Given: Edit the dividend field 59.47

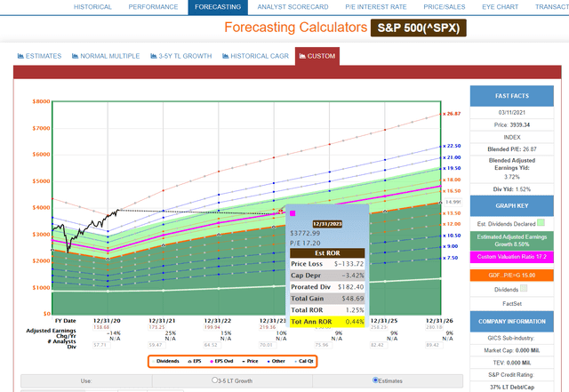Looking at the screenshot, I should pyautogui.click(x=156, y=345).
